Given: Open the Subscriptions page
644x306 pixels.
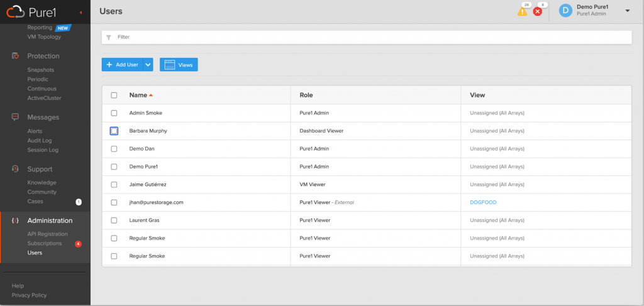Looking at the screenshot, I should [45, 244].
